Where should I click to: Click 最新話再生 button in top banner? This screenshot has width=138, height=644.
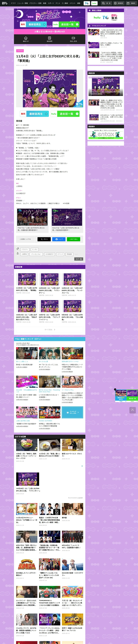click(33, 24)
